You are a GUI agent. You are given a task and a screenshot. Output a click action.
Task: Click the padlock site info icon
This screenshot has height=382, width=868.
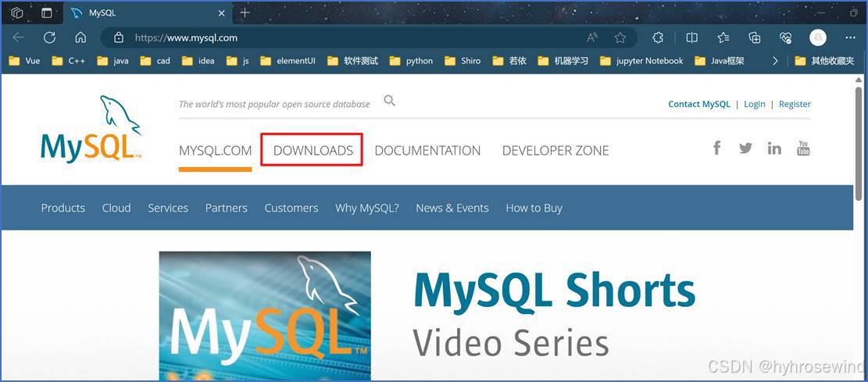[x=118, y=37]
